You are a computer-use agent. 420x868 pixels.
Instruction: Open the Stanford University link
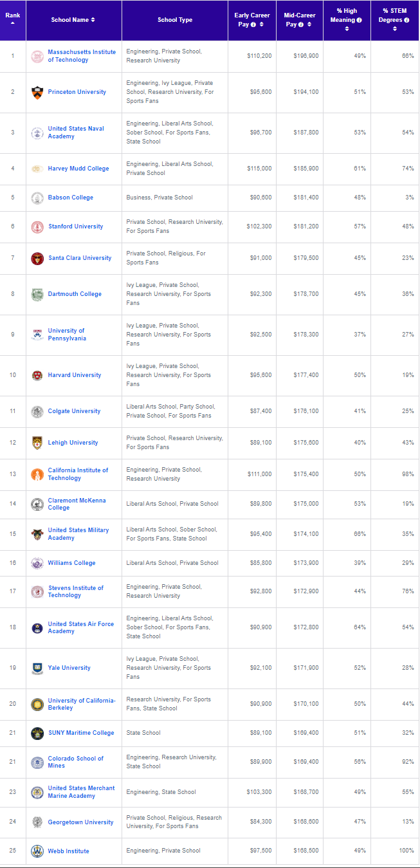point(75,226)
